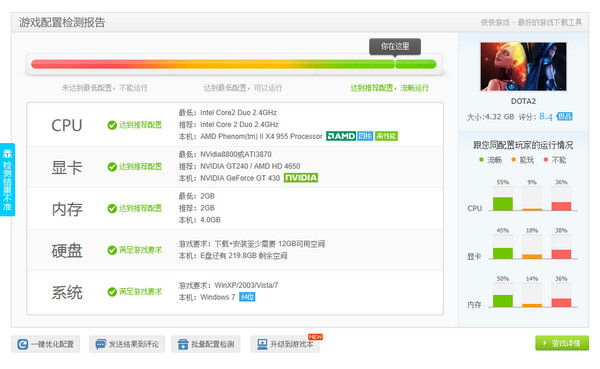The width and height of the screenshot is (600, 369).
Task: Click 最低: Intel Core2 Duo 2.4GHz text
Action: pyautogui.click(x=228, y=113)
